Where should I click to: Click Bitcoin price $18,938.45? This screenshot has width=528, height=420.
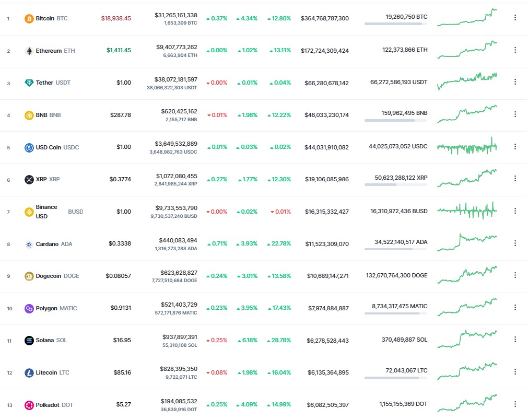[x=116, y=18]
